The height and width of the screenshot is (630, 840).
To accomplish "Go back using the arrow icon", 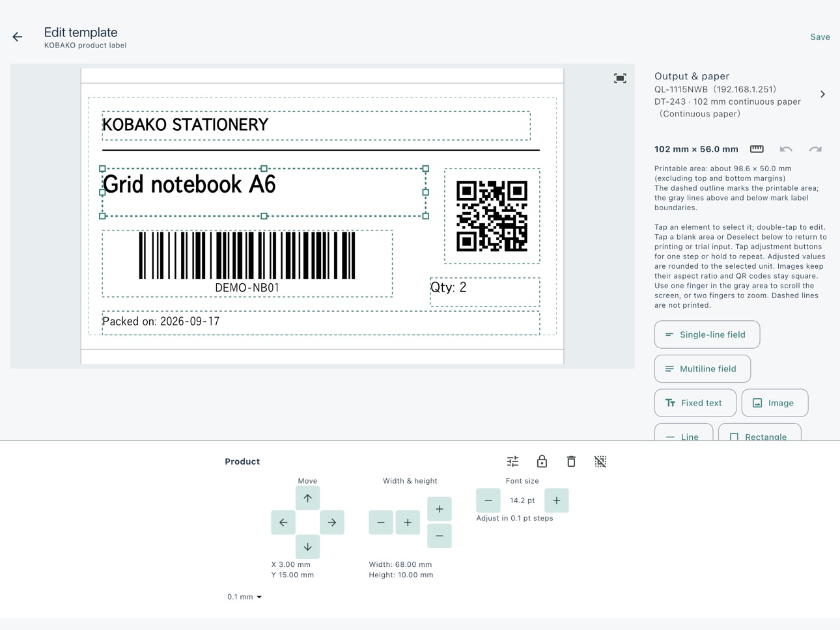I will (18, 37).
